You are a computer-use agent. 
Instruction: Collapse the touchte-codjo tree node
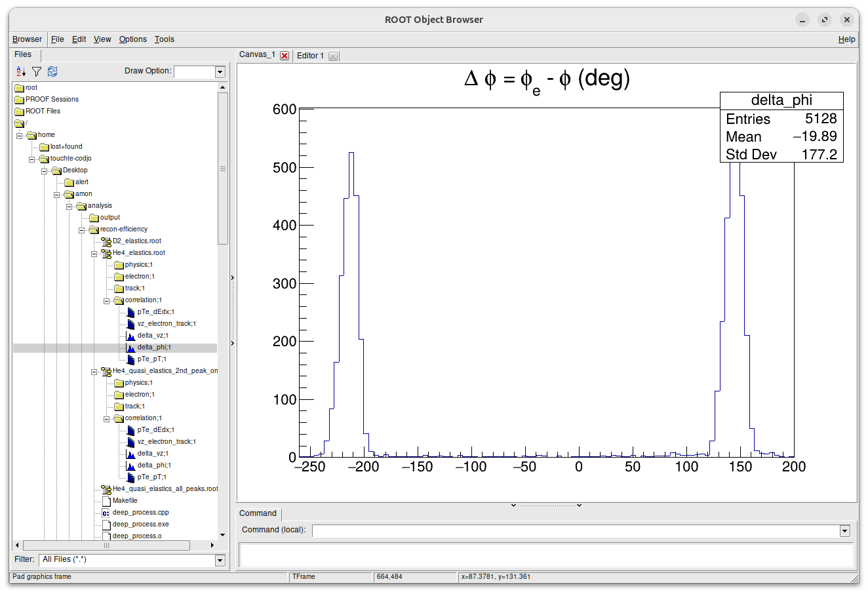point(31,159)
